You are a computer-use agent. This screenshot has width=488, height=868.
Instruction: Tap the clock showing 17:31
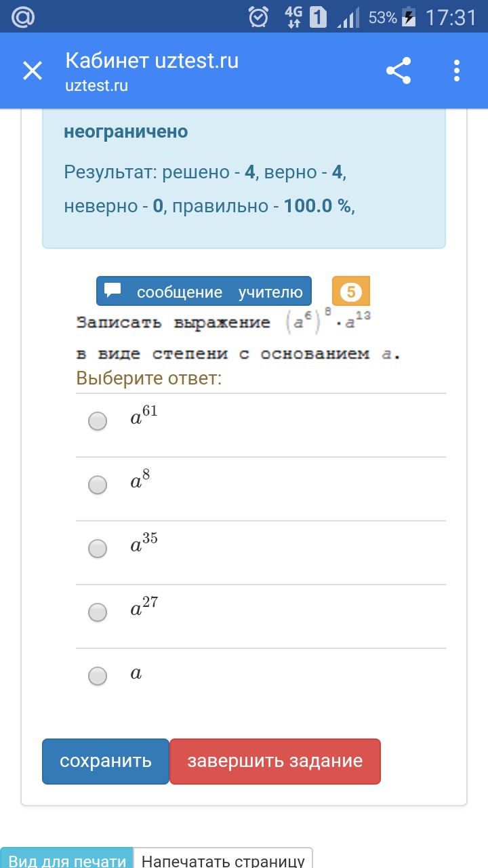pos(451,17)
